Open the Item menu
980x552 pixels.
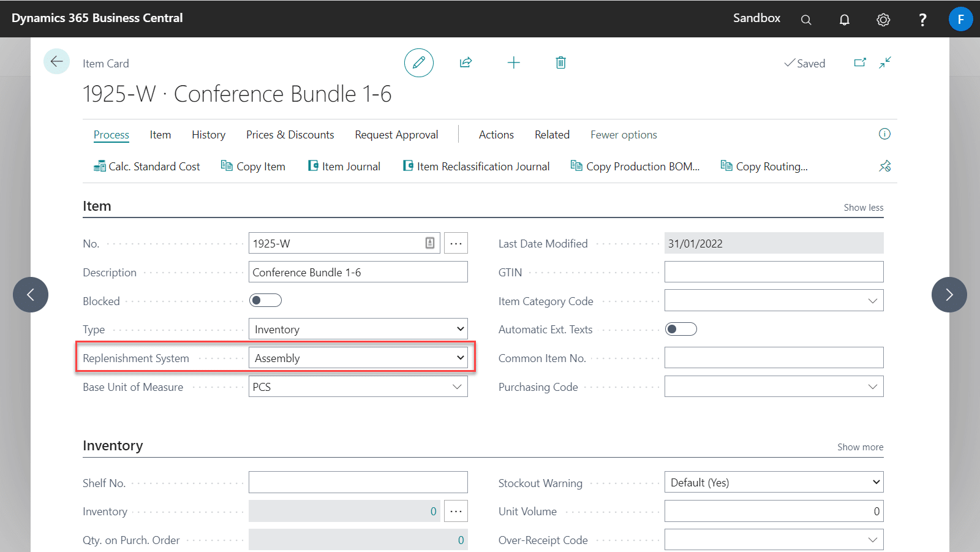pos(160,135)
